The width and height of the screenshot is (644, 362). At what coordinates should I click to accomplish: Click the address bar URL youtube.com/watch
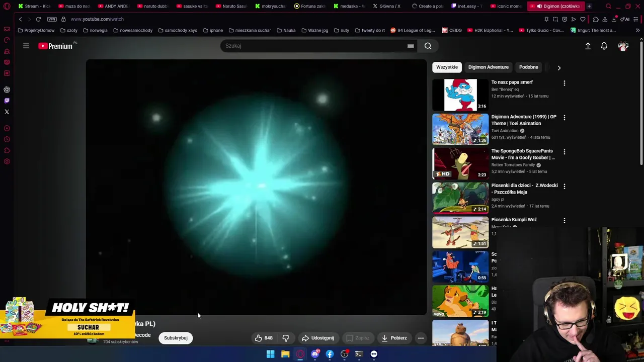97,19
